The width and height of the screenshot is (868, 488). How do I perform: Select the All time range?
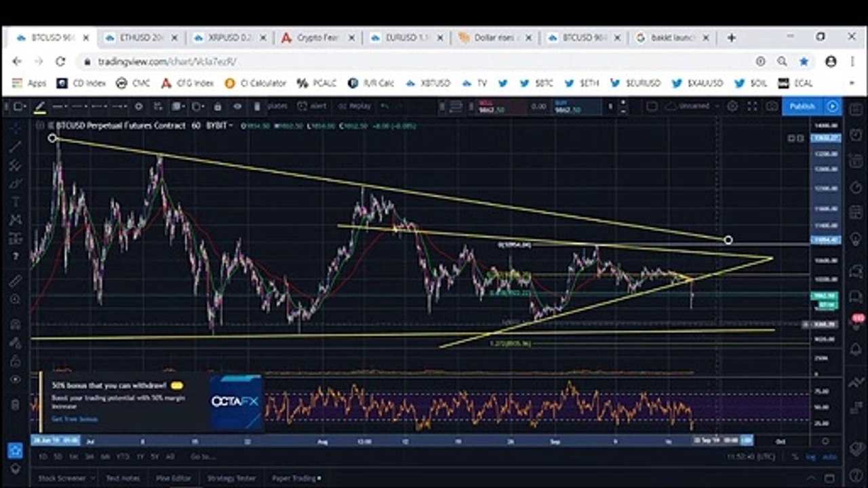170,457
